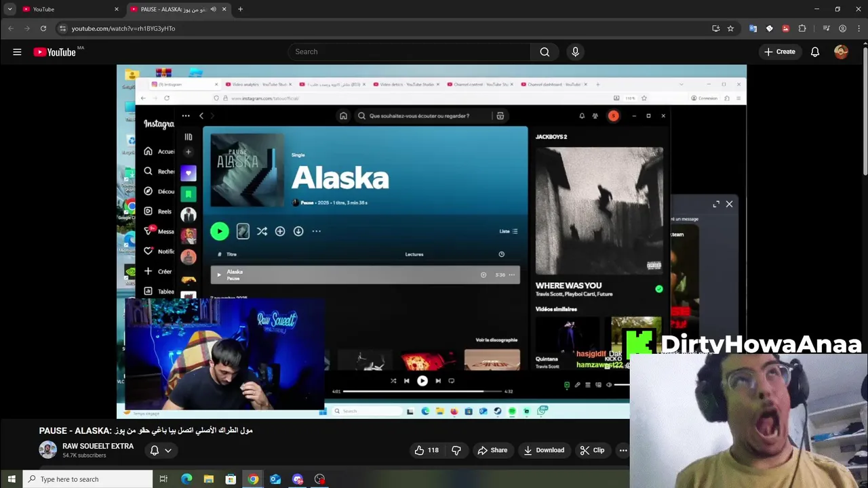The image size is (868, 488).
Task: Open the Create button
Action: (x=780, y=52)
